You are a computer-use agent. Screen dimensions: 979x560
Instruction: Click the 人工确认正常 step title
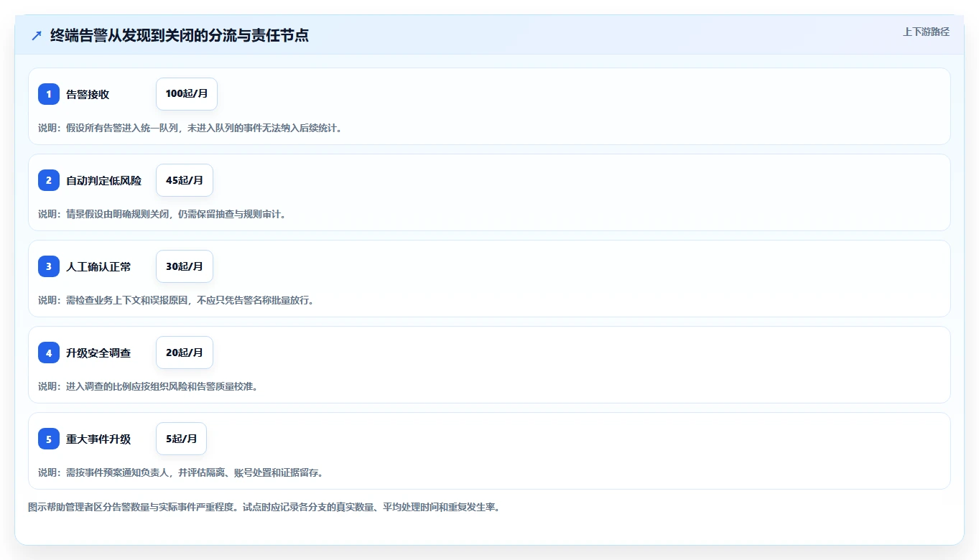[98, 266]
